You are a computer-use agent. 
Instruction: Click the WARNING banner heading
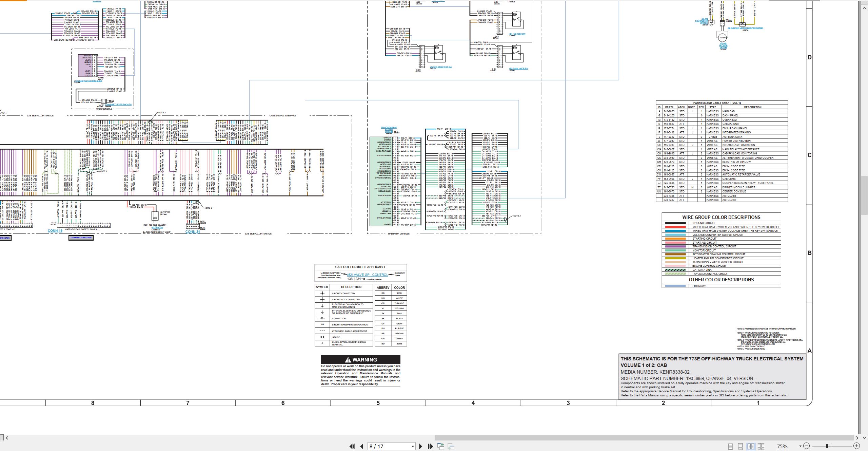tap(361, 360)
